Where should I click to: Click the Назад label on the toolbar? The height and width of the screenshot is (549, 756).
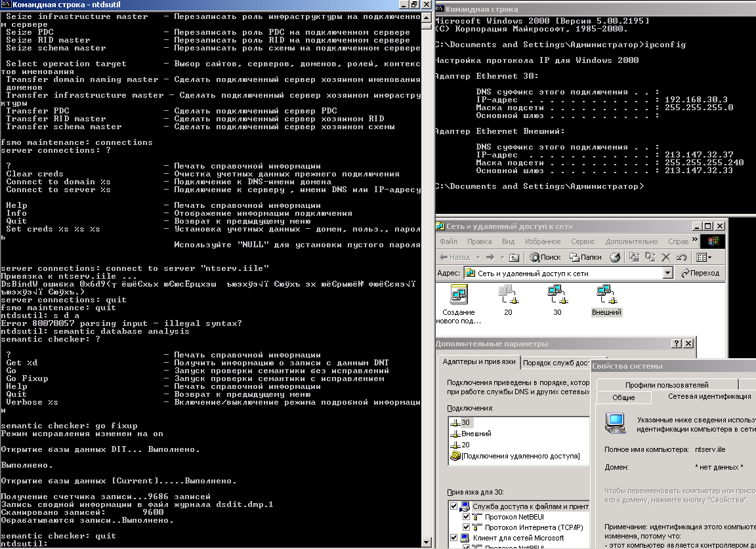tap(459, 257)
